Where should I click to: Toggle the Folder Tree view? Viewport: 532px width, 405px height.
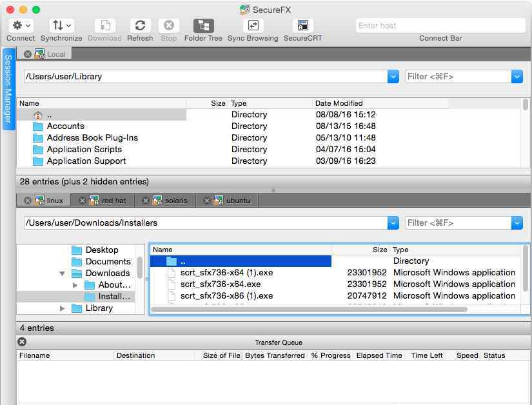pyautogui.click(x=204, y=25)
